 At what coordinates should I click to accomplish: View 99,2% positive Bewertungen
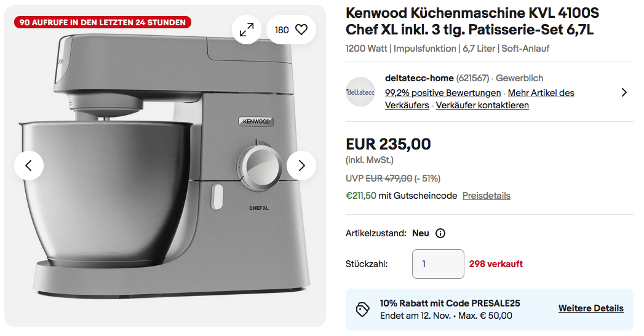coord(443,93)
